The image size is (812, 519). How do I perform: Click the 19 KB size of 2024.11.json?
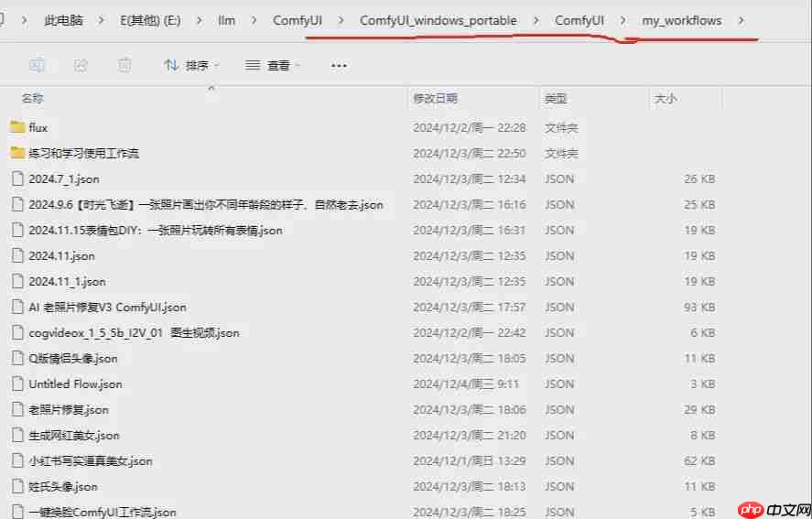(x=699, y=255)
